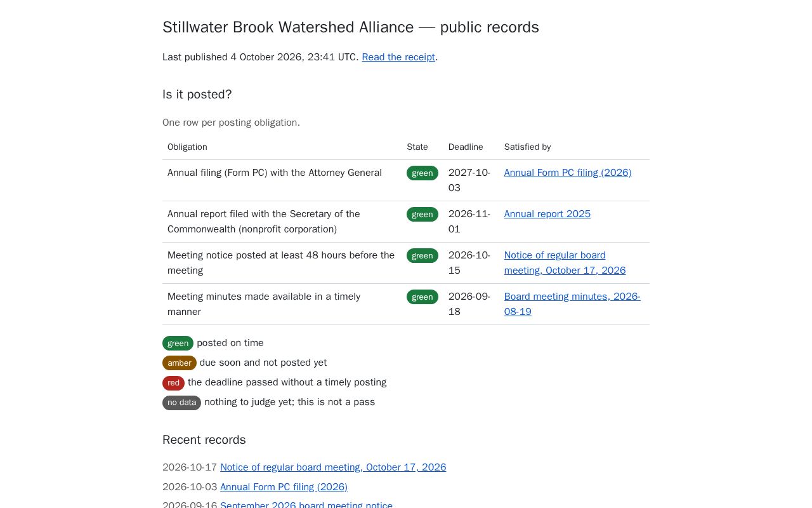Viewport: 812px width, 508px height.
Task: Click the green badge in the Meeting minutes row
Action: (x=422, y=297)
